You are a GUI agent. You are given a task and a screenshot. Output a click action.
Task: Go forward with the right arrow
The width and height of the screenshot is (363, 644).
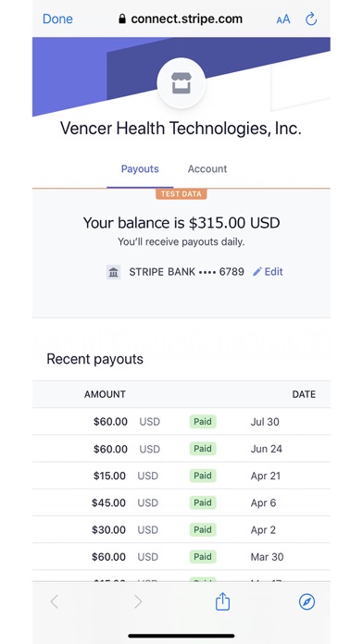(138, 601)
